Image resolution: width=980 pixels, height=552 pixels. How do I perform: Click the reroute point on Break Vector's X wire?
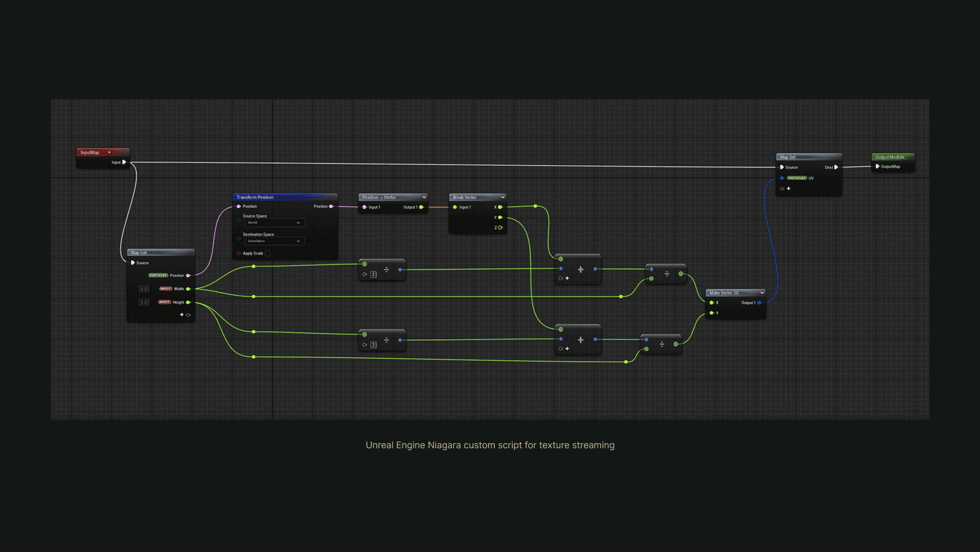point(535,206)
